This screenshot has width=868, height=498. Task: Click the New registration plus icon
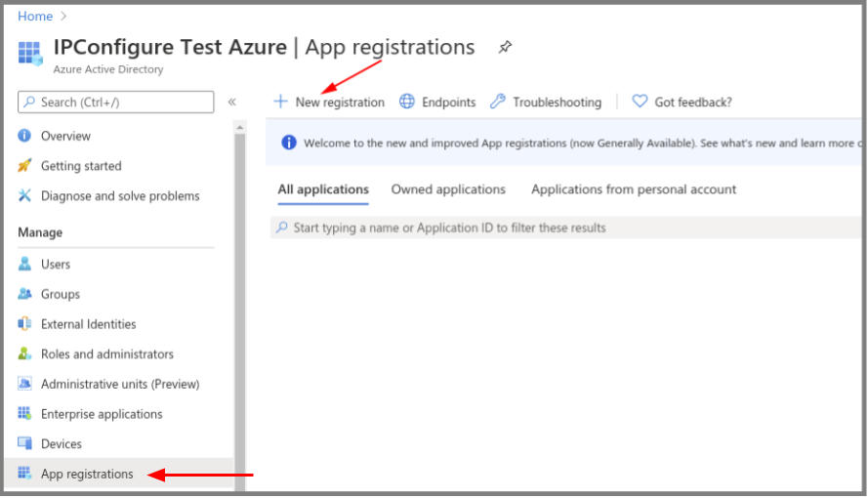click(281, 102)
